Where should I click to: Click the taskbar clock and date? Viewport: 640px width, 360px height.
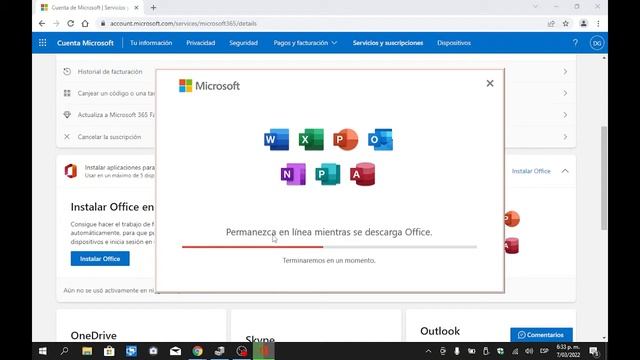[568, 351]
